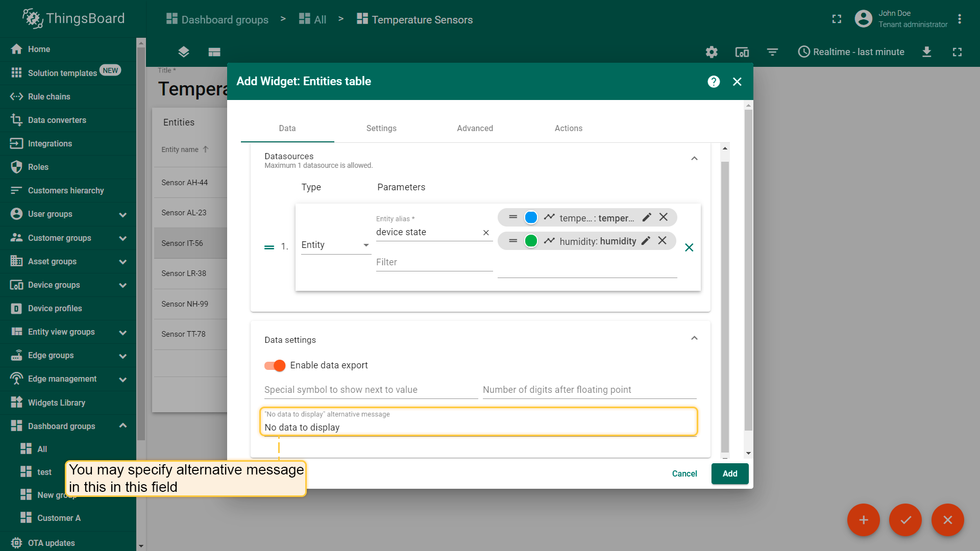This screenshot has height=551, width=980.
Task: Click the orange add widget plus button
Action: (x=864, y=520)
